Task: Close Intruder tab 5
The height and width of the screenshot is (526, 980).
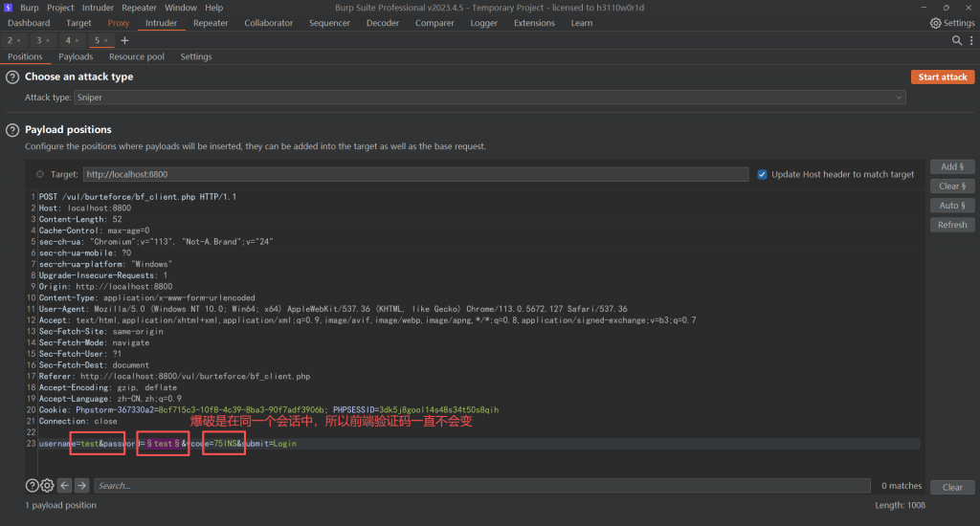Action: [x=106, y=41]
